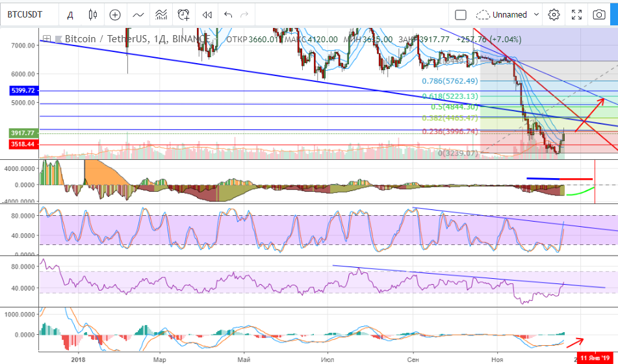Image resolution: width=618 pixels, height=364 pixels.
Task: Click the compare or add symbol plus icon
Action: (115, 14)
